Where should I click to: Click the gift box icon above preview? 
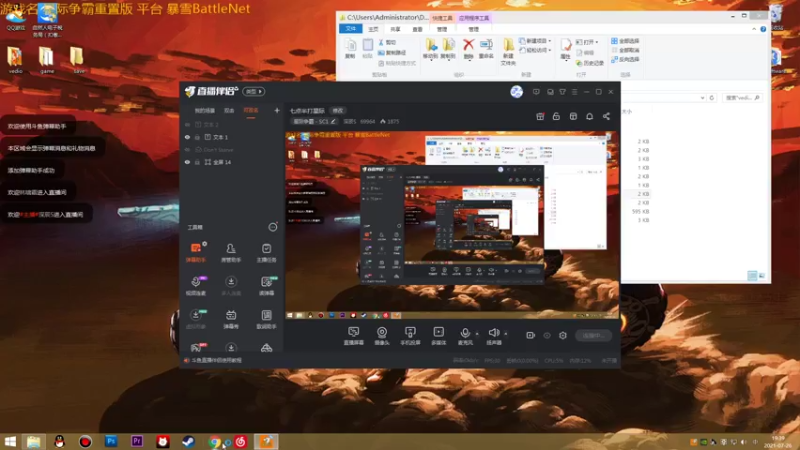[540, 116]
